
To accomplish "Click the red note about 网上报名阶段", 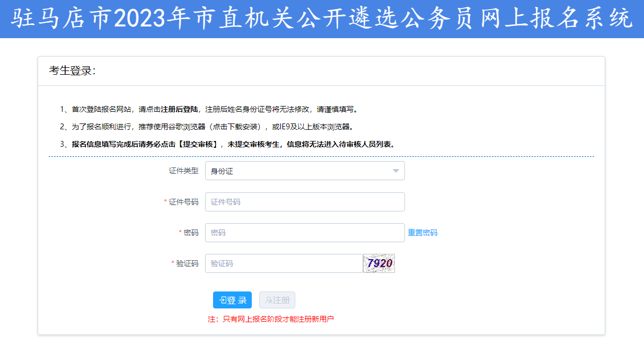I will click(x=271, y=319).
